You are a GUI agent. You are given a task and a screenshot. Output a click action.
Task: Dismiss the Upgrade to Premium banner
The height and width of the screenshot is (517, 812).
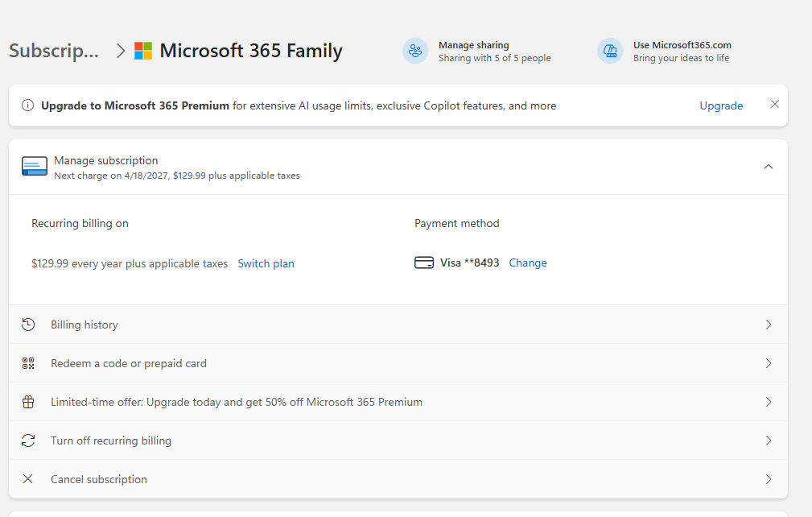[775, 104]
